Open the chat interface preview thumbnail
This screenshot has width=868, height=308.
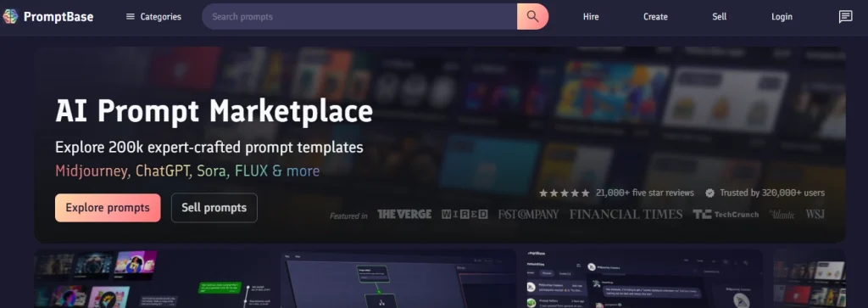pos(640,278)
